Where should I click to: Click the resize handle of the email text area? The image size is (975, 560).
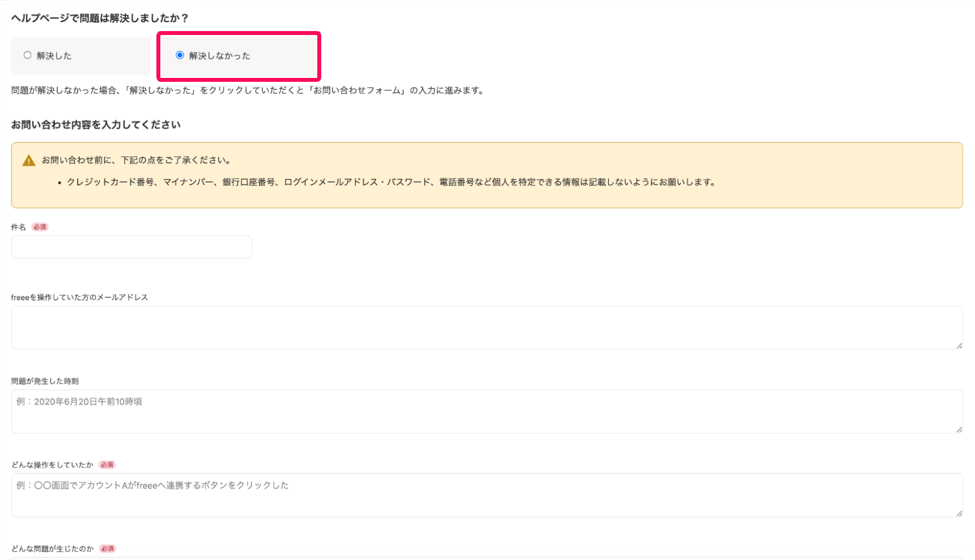(x=959, y=346)
